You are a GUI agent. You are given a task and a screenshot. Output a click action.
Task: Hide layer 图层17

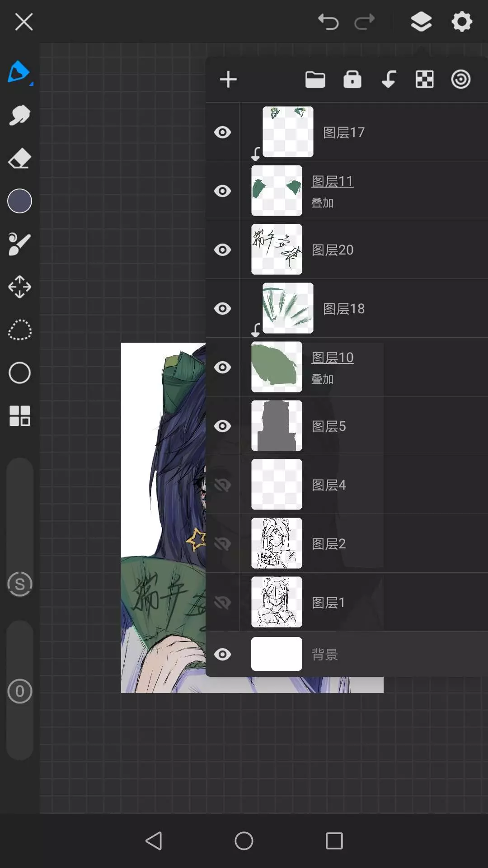point(222,132)
